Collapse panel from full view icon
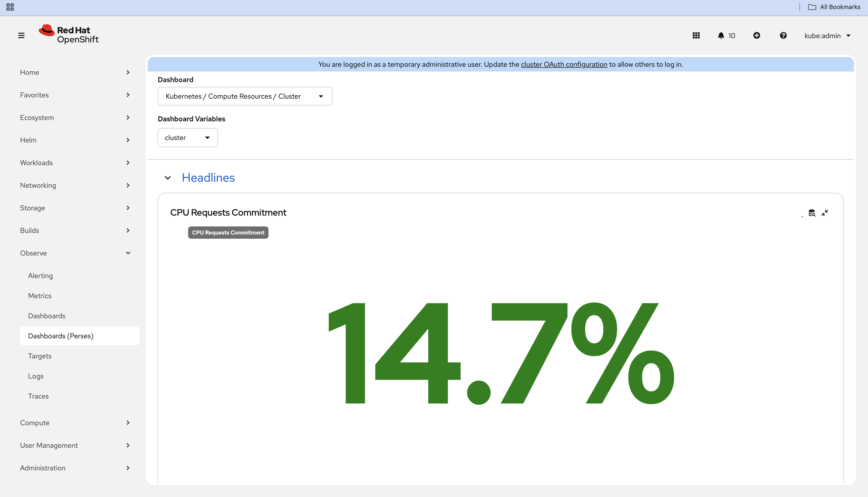 tap(825, 213)
